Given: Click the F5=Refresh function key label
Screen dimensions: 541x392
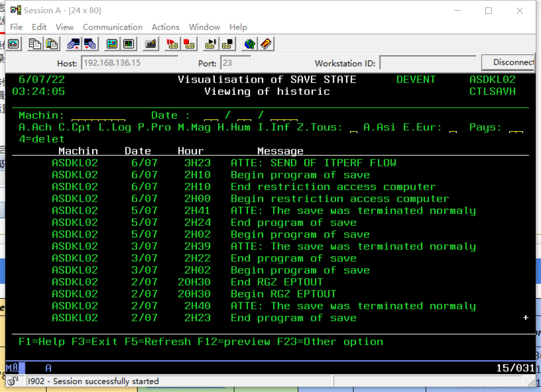Looking at the screenshot, I should pos(158,342).
